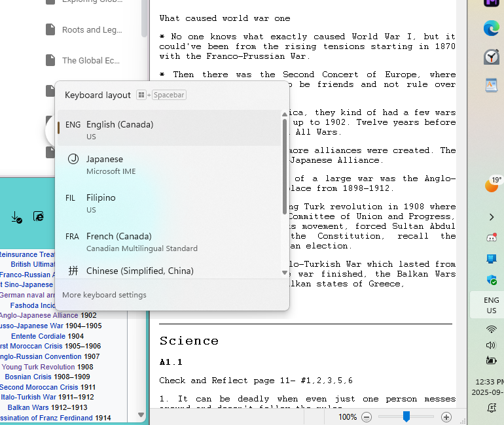This screenshot has height=425, width=504.
Task: Open the Balkan Wars link
Action: tap(28, 407)
